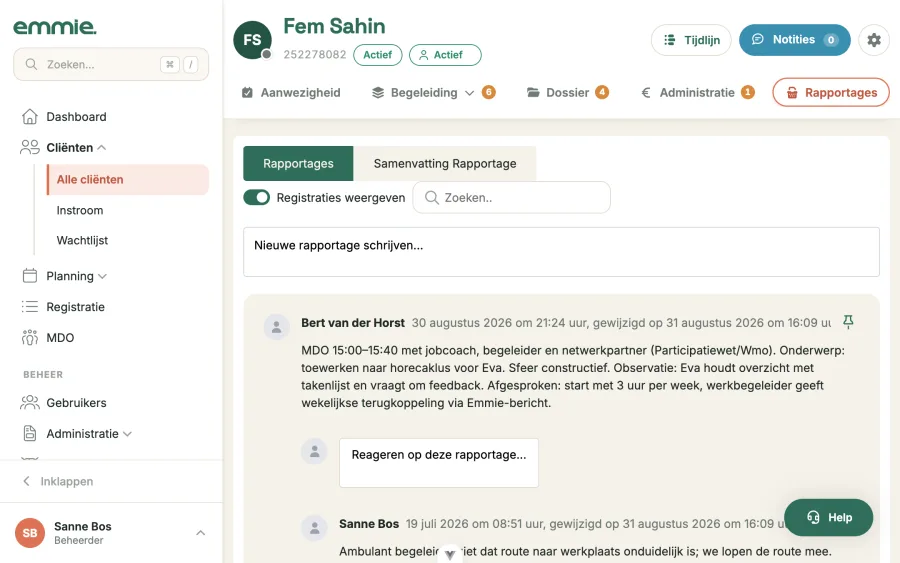
Task: Collapse sidebar with Inklappen
Action: pos(57,482)
